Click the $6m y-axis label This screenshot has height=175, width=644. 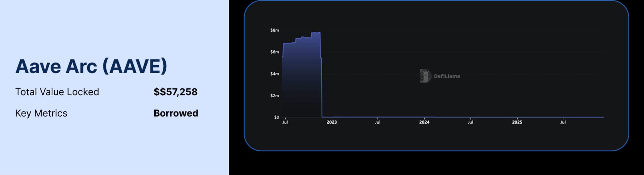point(275,52)
